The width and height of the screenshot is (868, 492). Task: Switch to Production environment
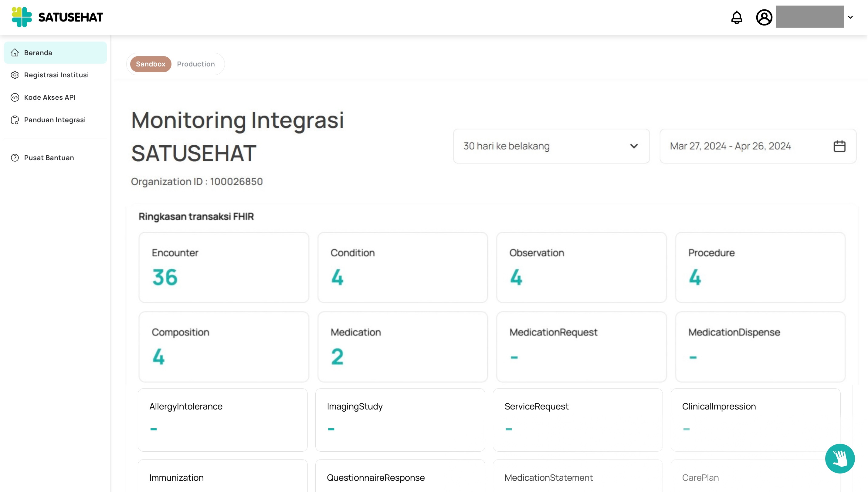pyautogui.click(x=196, y=64)
